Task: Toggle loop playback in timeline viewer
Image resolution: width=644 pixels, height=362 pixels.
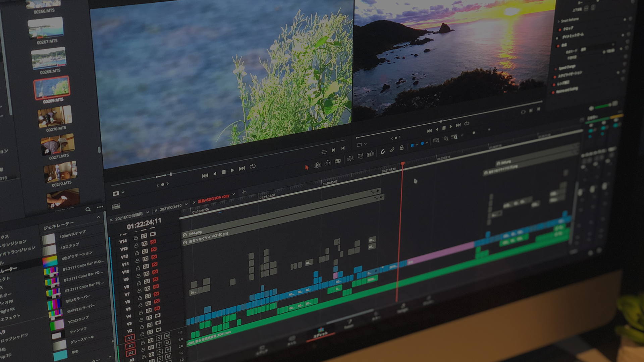Action: [467, 123]
